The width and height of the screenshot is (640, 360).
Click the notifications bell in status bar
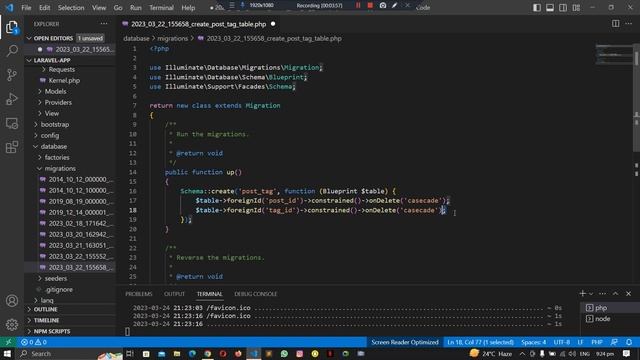pos(629,342)
